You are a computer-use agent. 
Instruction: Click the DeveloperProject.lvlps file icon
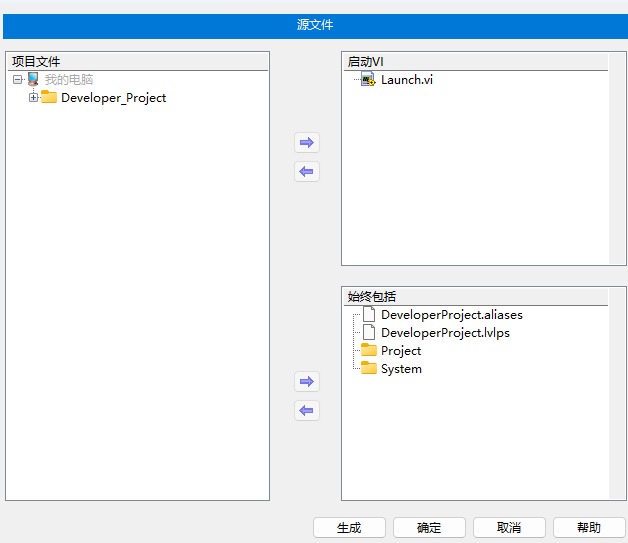[369, 332]
